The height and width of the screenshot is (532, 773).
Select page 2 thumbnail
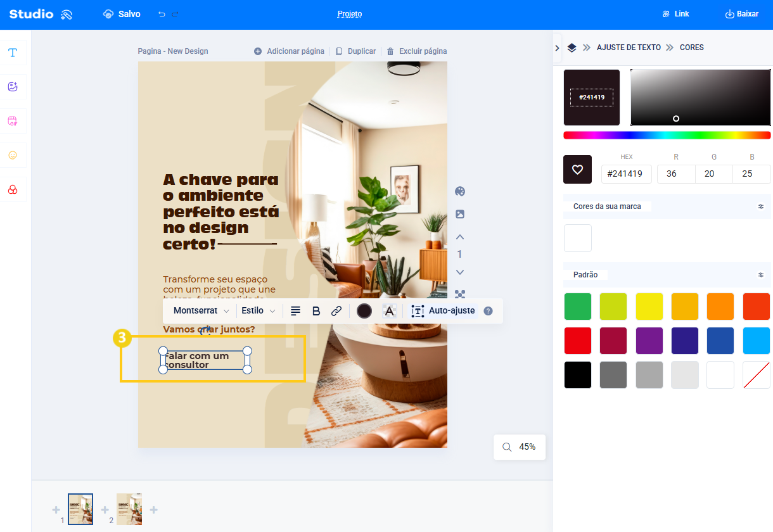point(129,509)
